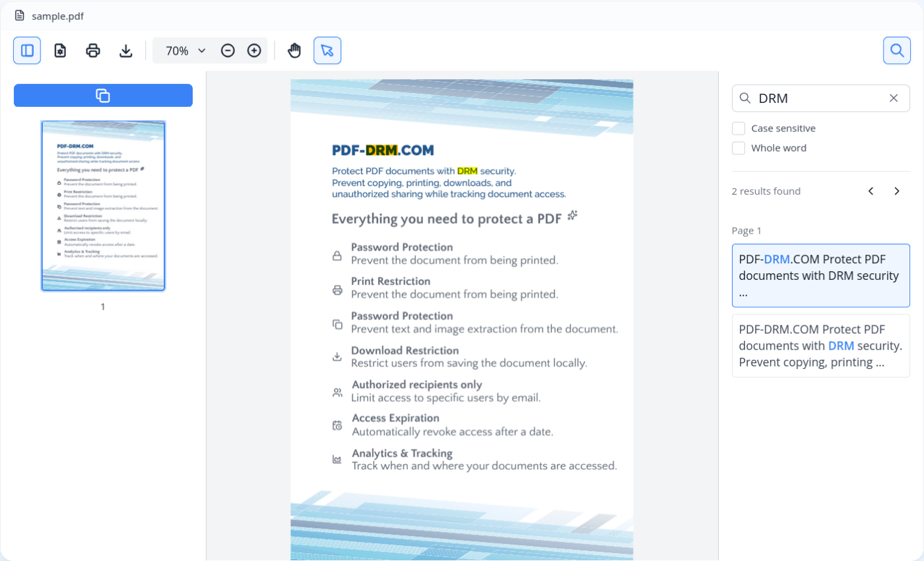924x561 pixels.
Task: Click the PDF-DRM.COM heading in the document
Action: pos(383,150)
